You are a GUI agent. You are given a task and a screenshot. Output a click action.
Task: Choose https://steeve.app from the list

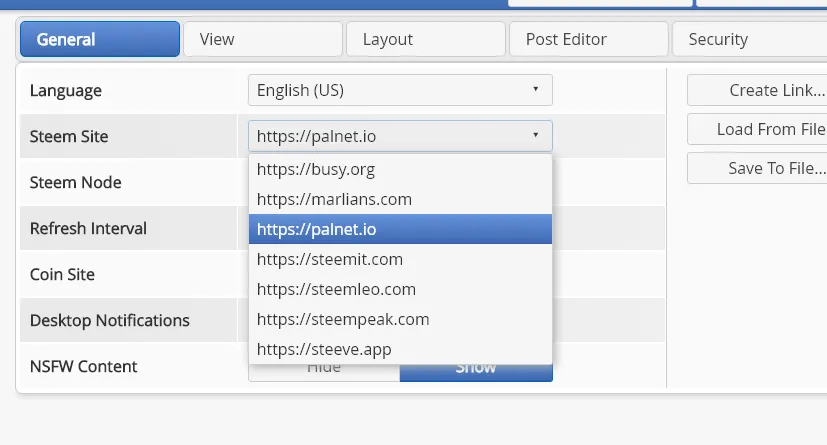click(400, 349)
